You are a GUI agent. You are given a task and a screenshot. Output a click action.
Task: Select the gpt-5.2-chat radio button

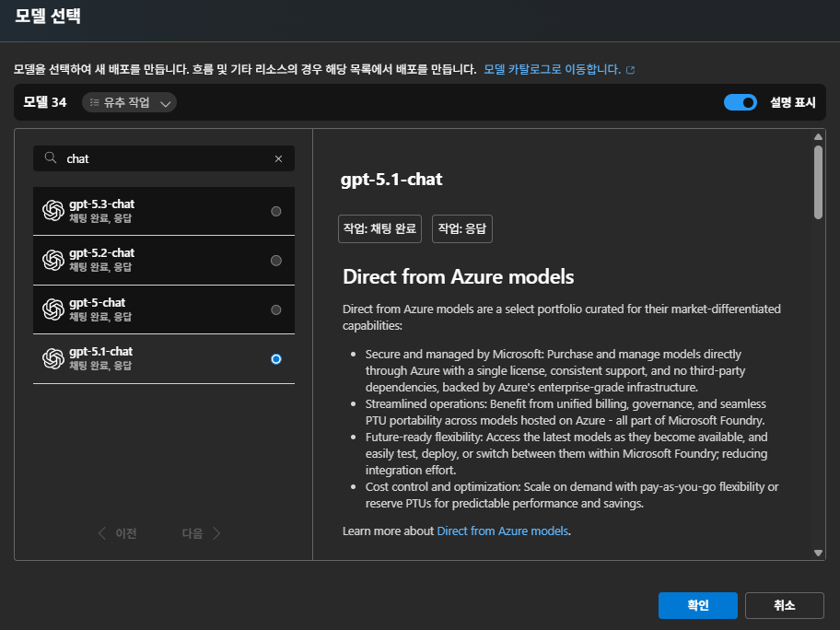point(276,261)
